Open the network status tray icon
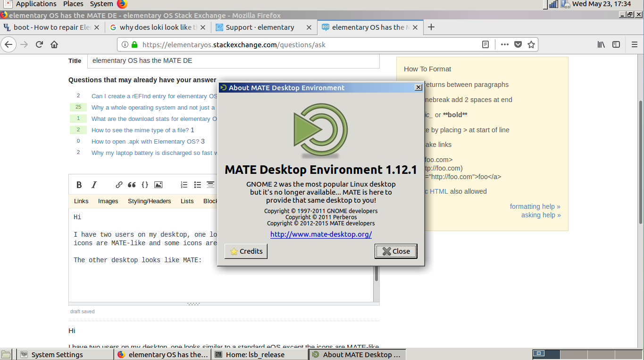The image size is (644, 360). [554, 4]
